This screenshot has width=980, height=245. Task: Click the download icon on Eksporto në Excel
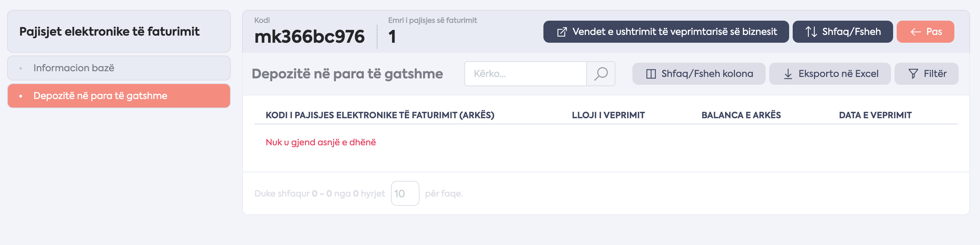point(788,74)
